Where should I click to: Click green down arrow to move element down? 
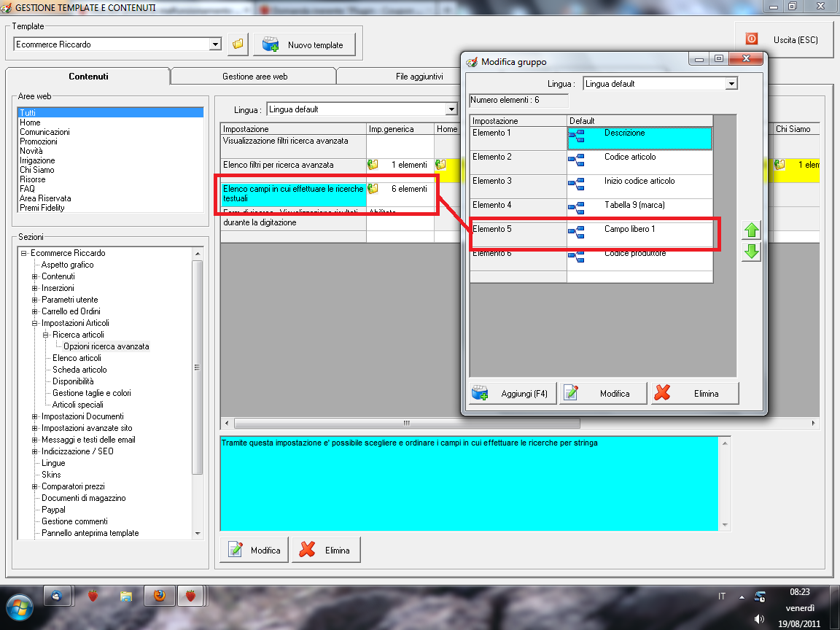752,252
